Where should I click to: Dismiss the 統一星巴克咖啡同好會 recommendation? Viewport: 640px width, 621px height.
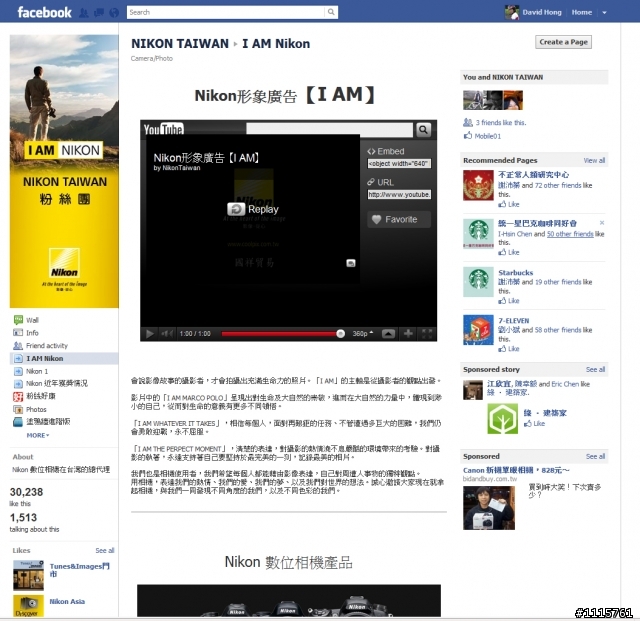(x=602, y=223)
